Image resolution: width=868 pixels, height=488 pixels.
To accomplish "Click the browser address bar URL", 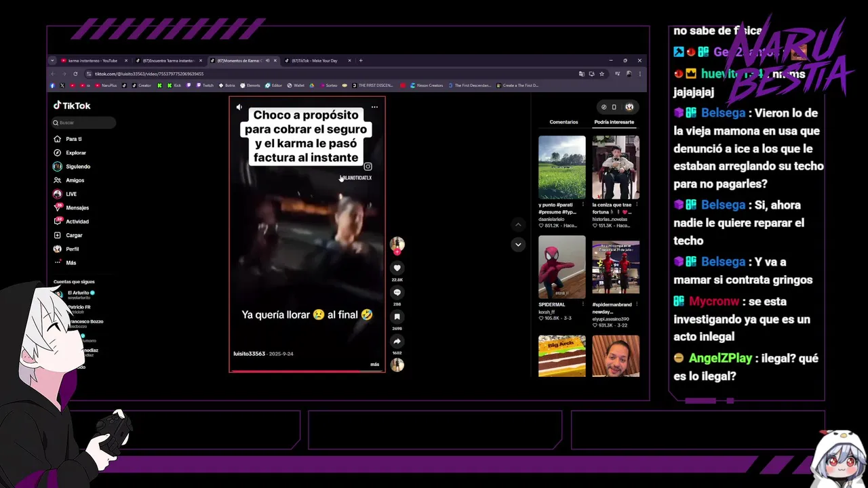I will tap(149, 74).
